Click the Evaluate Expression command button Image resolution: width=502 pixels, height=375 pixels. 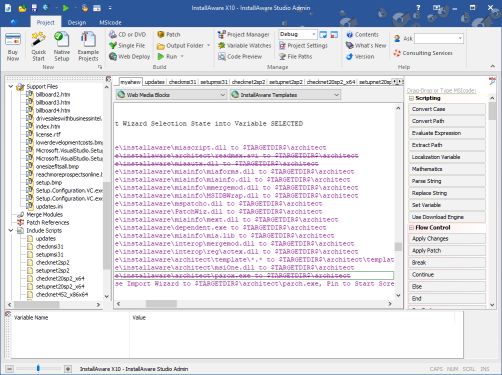447,133
